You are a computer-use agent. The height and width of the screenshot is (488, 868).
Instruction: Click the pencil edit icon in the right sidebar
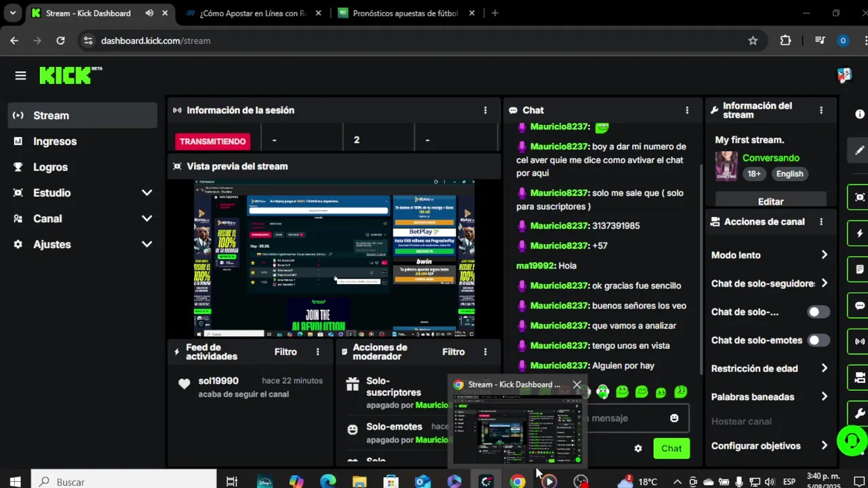860,150
